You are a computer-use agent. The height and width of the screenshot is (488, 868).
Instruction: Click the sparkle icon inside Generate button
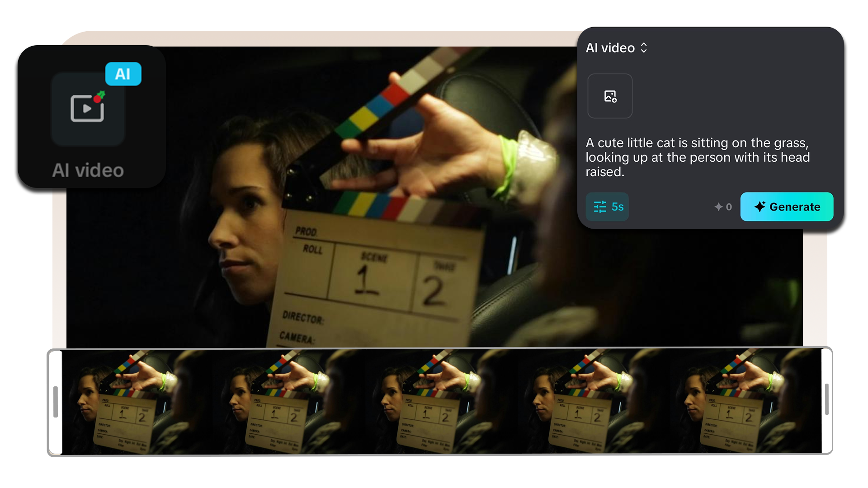(759, 206)
